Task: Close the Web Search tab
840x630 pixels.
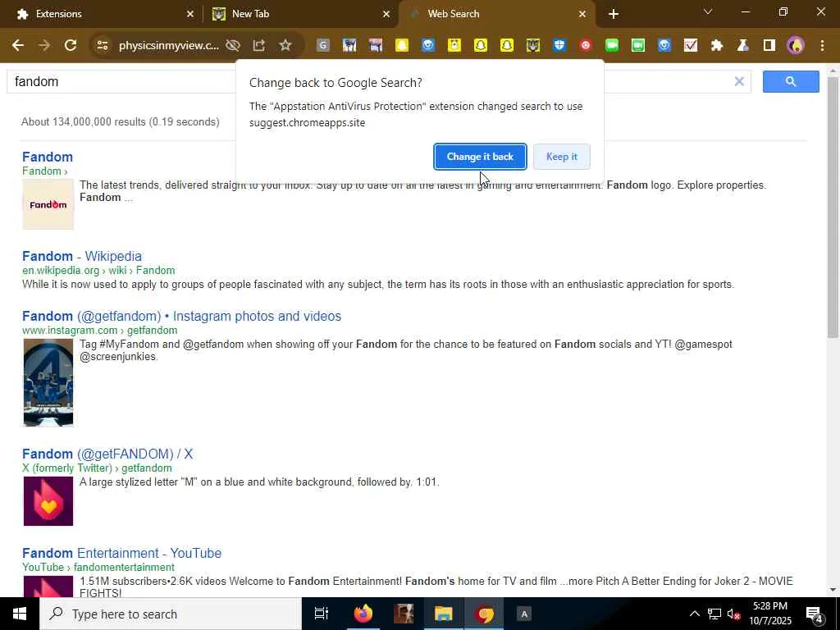Action: click(x=582, y=14)
